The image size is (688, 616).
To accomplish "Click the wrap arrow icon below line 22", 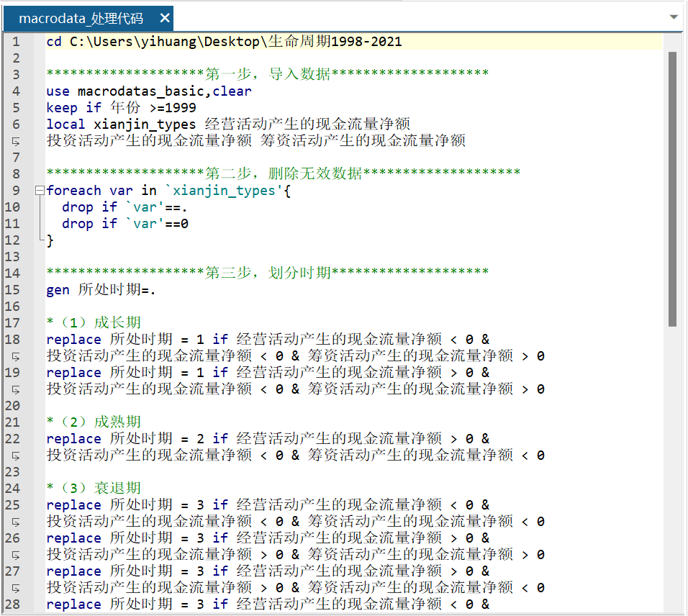I will (16, 456).
